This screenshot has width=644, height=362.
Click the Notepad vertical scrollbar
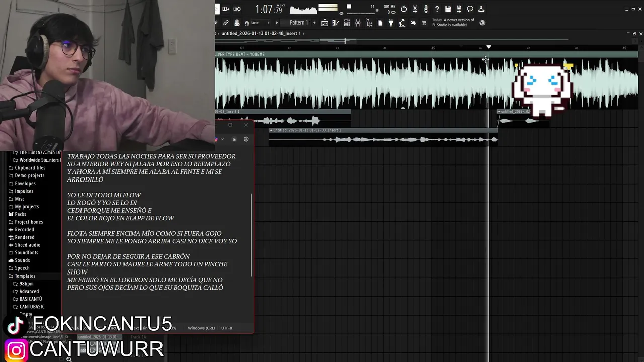pyautogui.click(x=251, y=235)
